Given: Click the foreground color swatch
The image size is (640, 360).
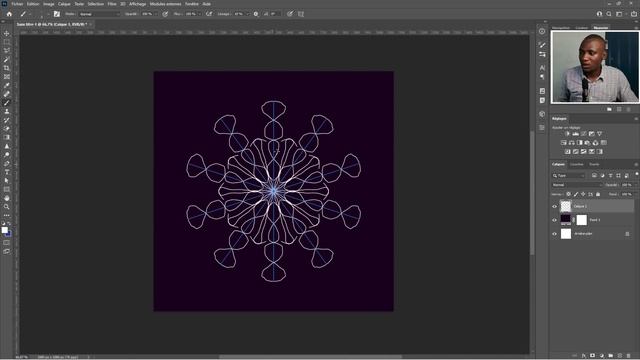Looking at the screenshot, I should click(4, 230).
